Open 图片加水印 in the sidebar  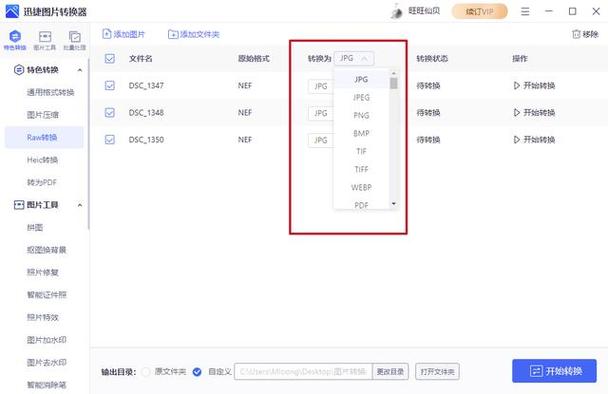[x=47, y=340]
